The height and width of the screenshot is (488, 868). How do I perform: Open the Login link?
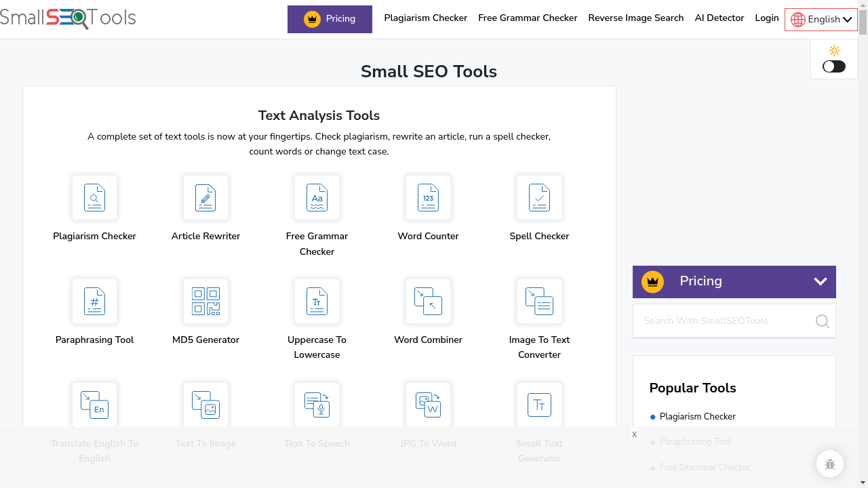(x=766, y=18)
